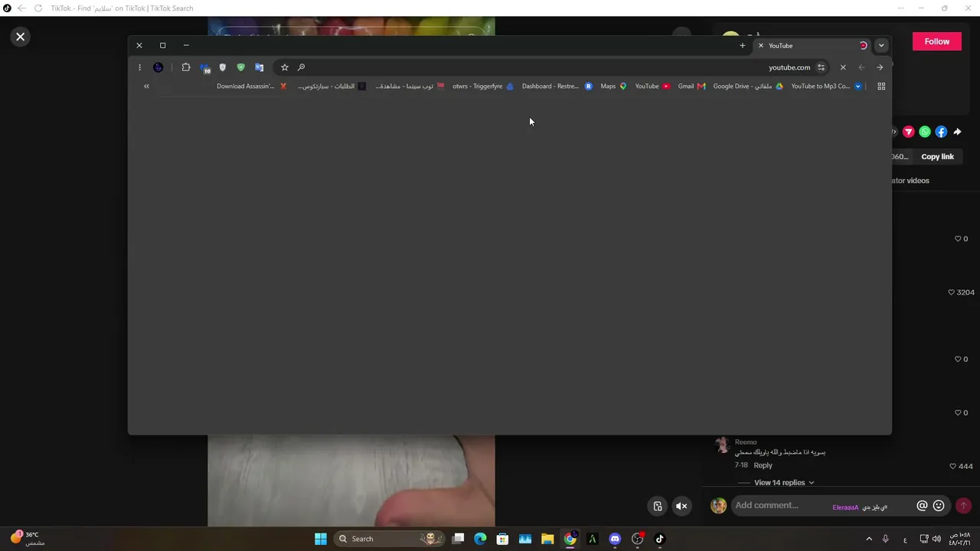The height and width of the screenshot is (551, 980).
Task: Click the gray shield extension icon
Action: pos(223,67)
